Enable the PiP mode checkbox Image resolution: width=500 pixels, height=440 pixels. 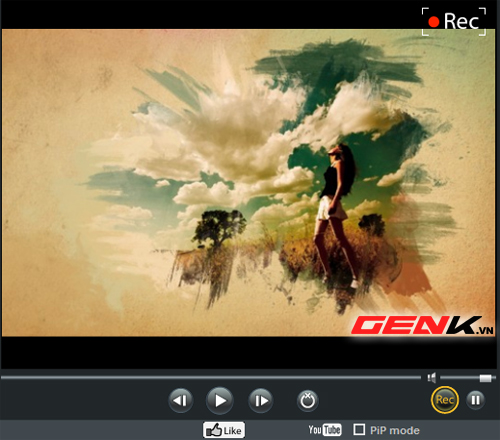[359, 429]
